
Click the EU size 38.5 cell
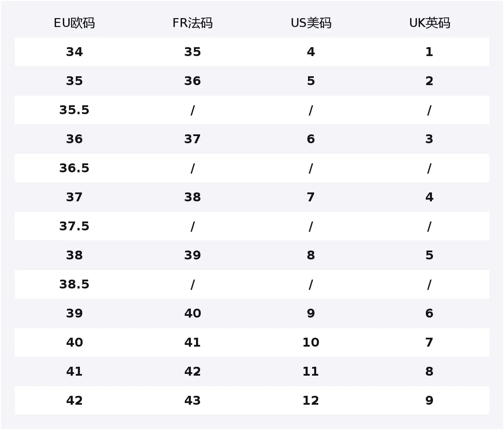tap(74, 284)
